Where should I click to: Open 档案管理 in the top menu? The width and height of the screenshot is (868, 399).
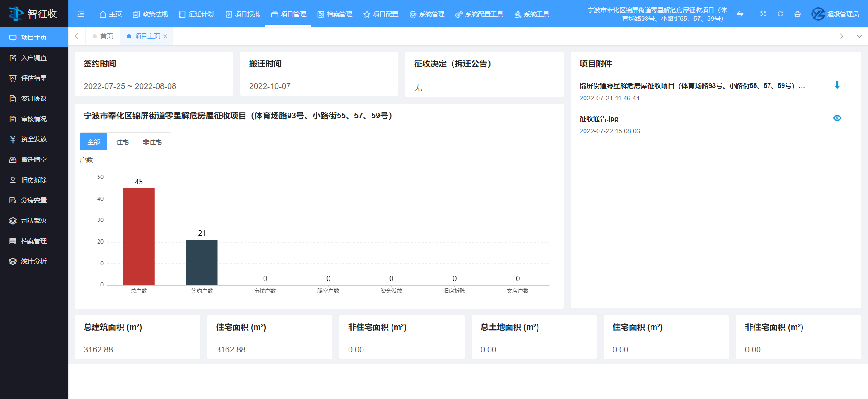coord(335,14)
